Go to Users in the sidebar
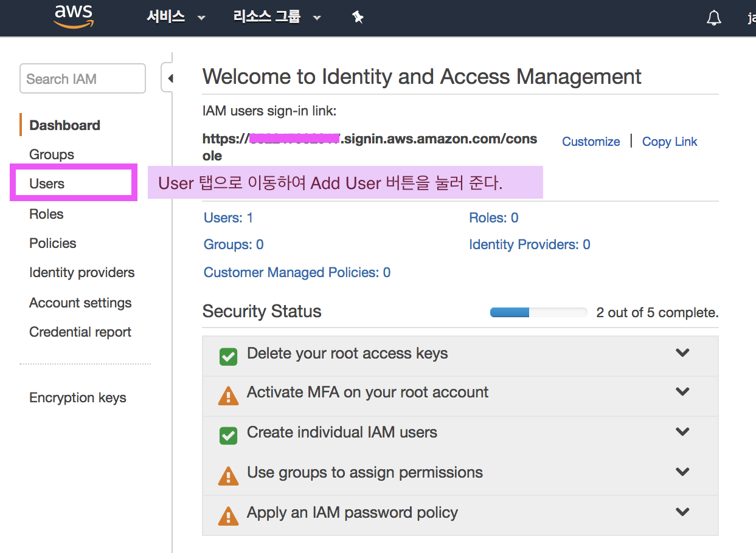The image size is (756, 553). (47, 184)
